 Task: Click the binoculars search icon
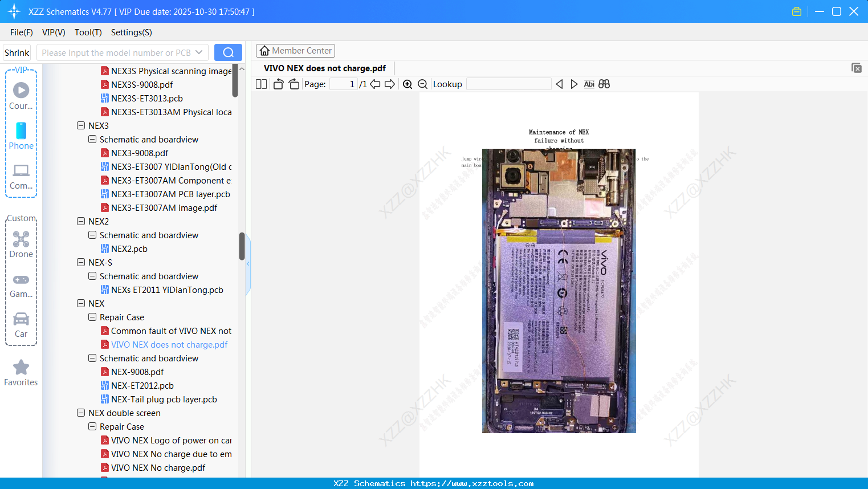604,84
